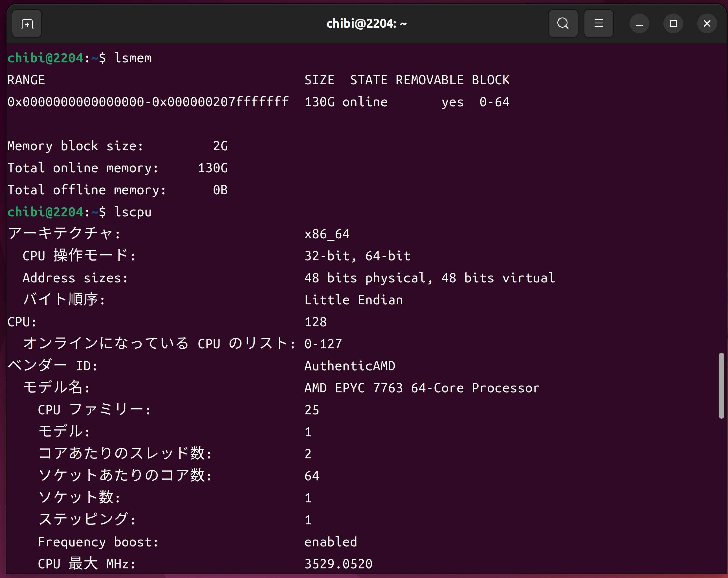Viewport: 728px width, 578px height.
Task: Click the memory range hex address
Action: (x=148, y=102)
